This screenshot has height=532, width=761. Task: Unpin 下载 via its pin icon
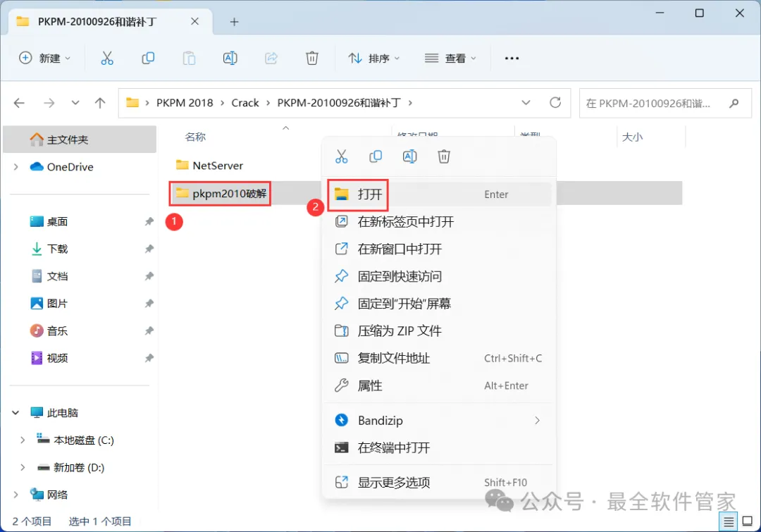149,249
